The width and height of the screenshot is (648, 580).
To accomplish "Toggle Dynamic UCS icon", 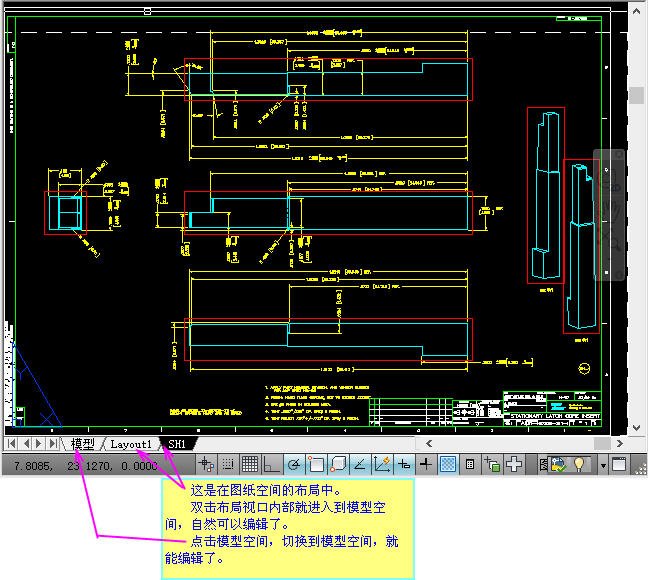I will [x=381, y=464].
